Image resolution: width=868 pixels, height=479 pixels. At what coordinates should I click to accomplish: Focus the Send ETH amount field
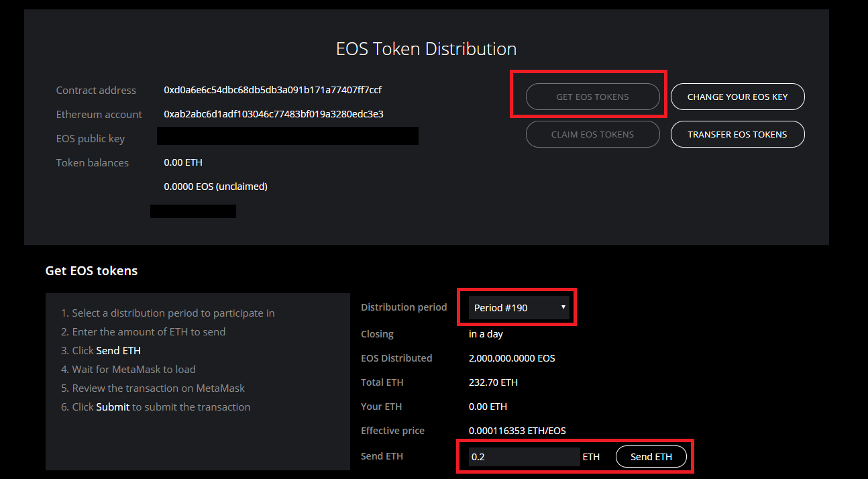point(524,457)
